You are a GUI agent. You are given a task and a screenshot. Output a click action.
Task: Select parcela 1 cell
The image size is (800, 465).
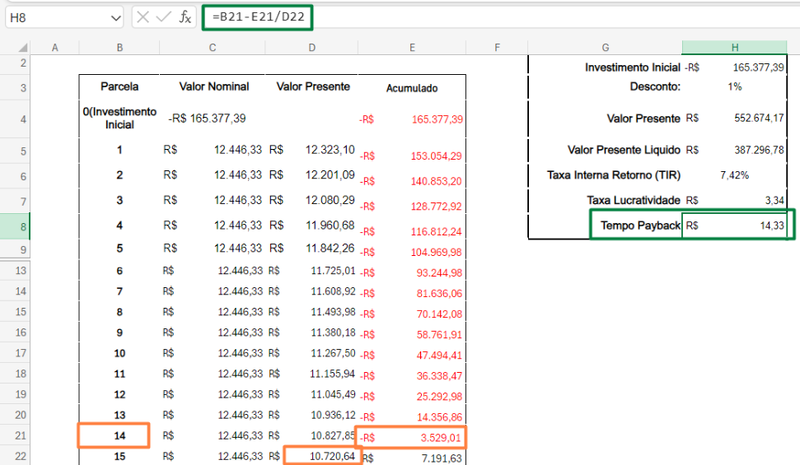pyautogui.click(x=119, y=150)
